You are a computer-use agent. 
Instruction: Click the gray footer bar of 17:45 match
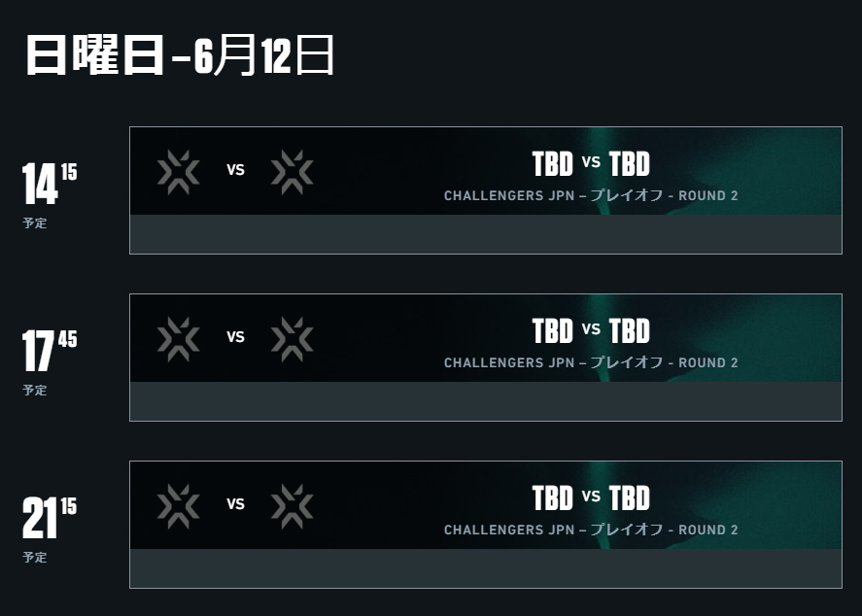(x=486, y=401)
